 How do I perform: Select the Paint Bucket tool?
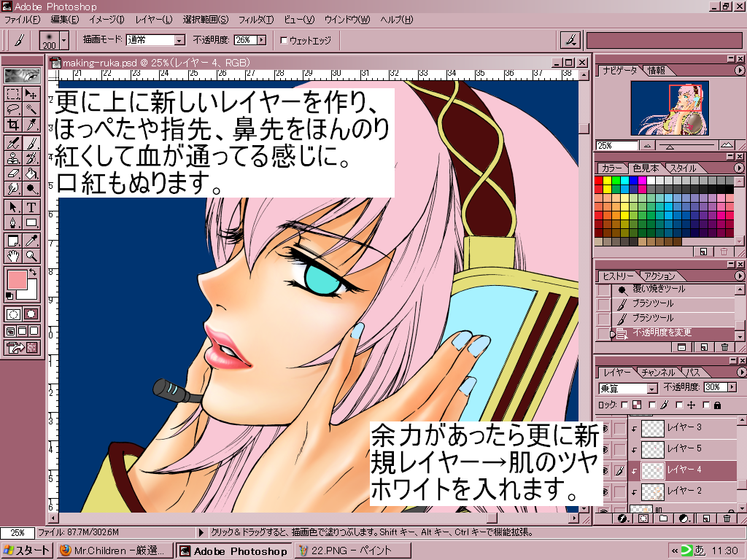click(31, 174)
